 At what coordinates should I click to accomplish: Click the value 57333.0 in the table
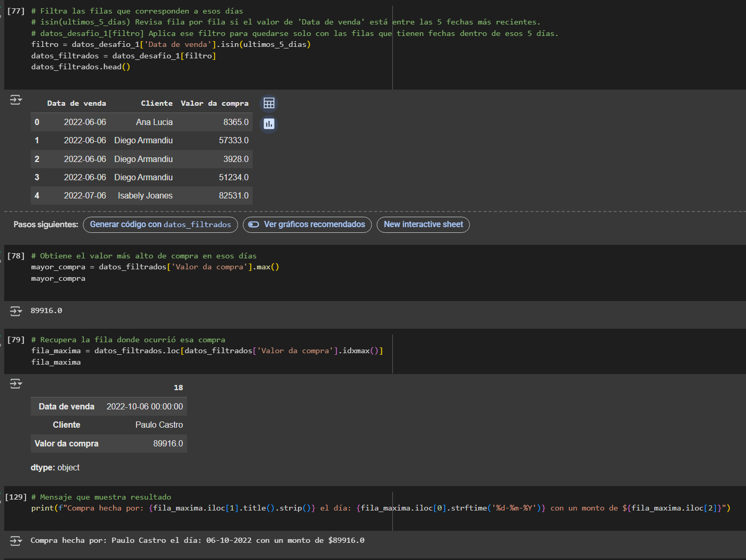point(234,140)
